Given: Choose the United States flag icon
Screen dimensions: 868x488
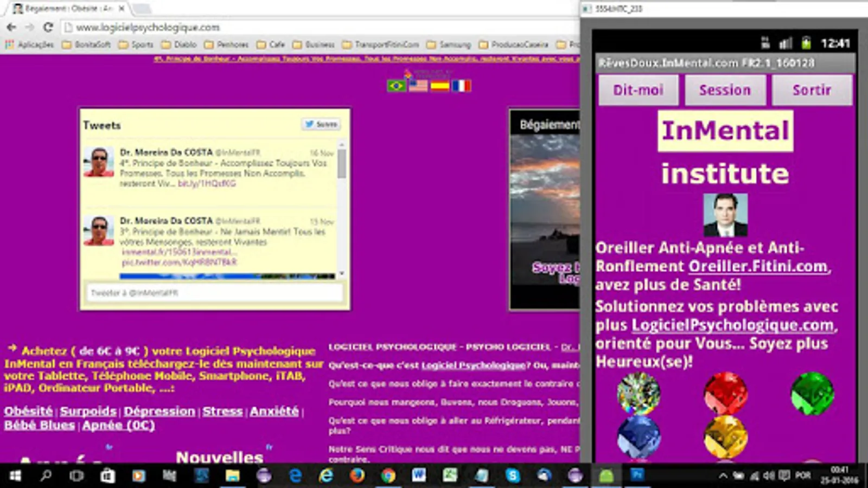Looking at the screenshot, I should 418,86.
